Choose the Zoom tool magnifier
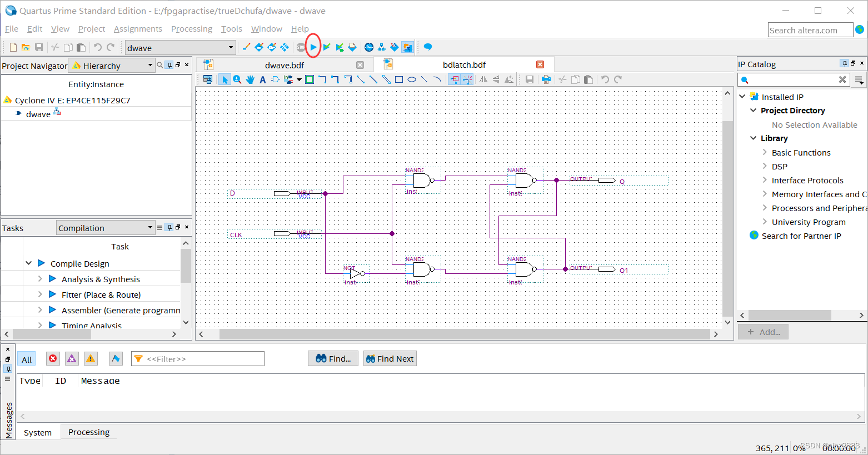This screenshot has height=455, width=868. [x=237, y=79]
